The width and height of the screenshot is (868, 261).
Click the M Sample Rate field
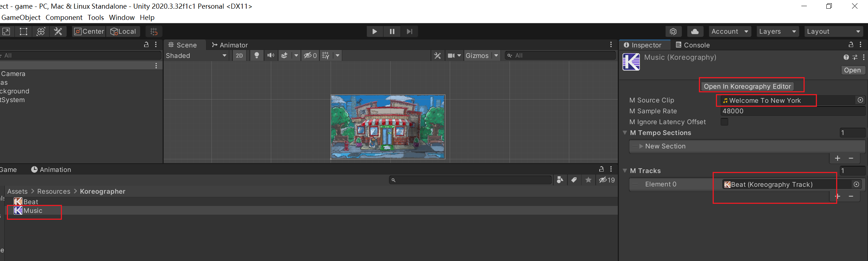(x=792, y=111)
